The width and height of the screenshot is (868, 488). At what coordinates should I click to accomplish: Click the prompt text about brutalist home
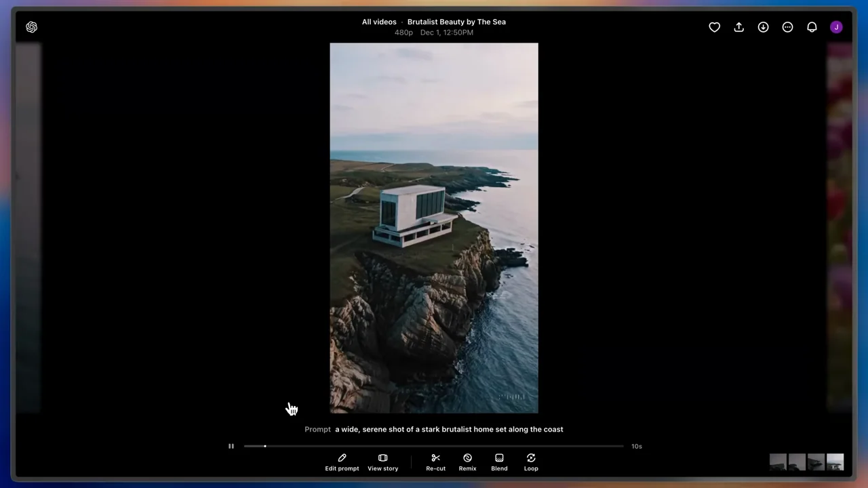449,429
